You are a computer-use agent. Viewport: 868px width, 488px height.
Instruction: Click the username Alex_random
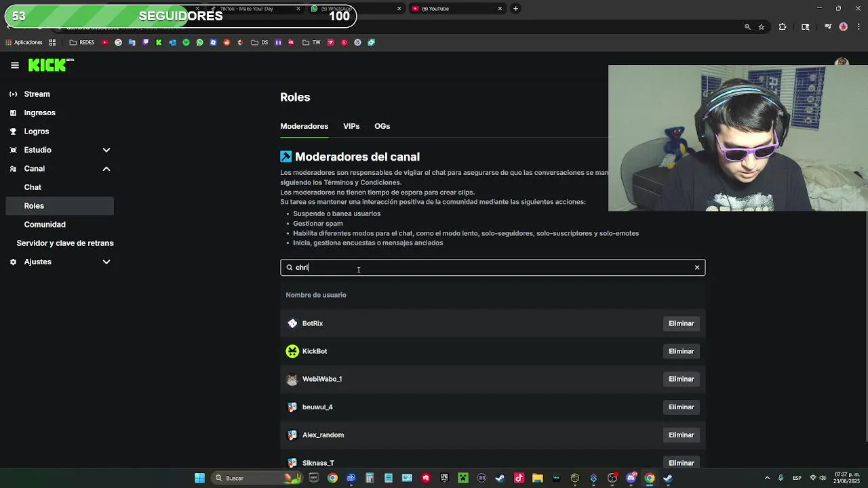tap(323, 435)
